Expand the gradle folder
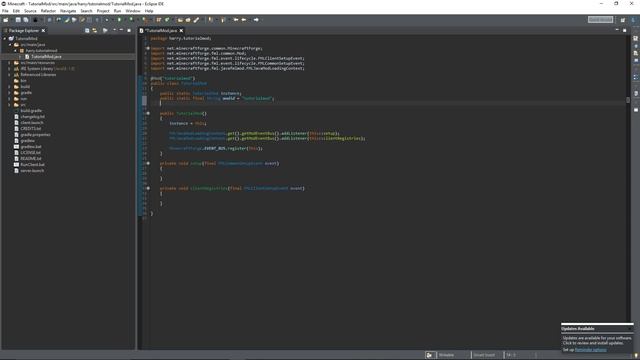 10,93
